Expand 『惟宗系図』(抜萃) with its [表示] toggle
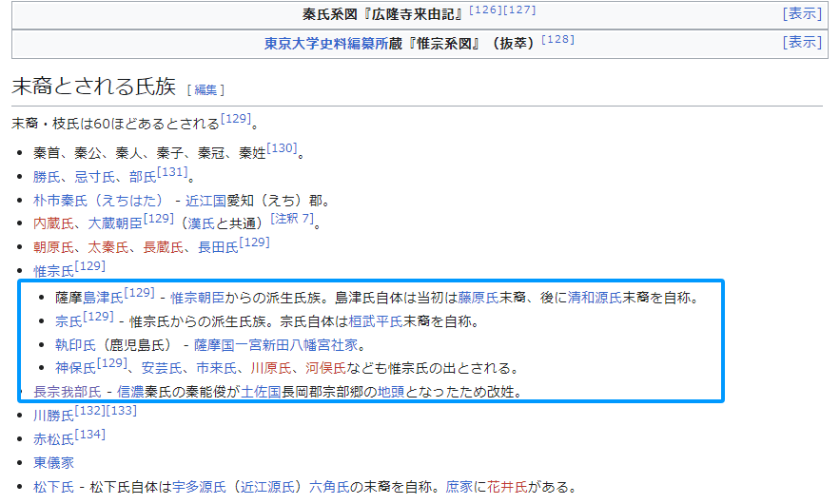 pyautogui.click(x=802, y=42)
